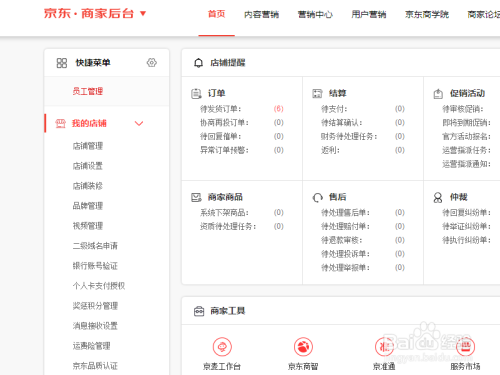Image resolution: width=500 pixels, height=375 pixels.
Task: Select 京东品质认证 in sidebar
Action: coord(95,366)
